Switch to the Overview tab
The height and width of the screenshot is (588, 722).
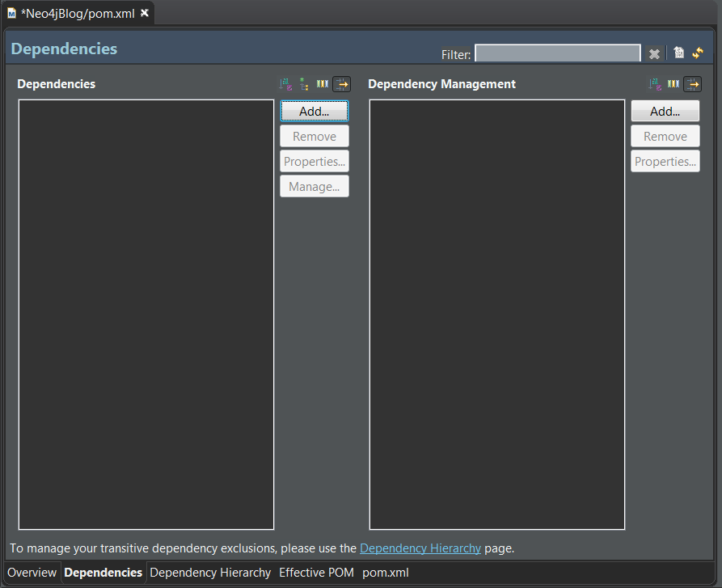pos(32,573)
